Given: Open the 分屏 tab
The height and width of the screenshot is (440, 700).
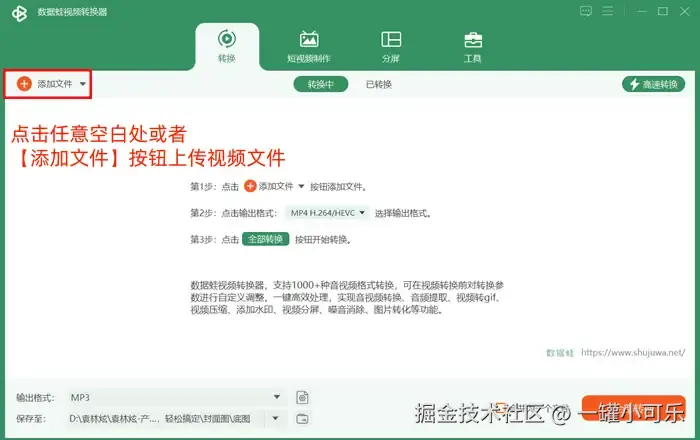Looking at the screenshot, I should click(391, 46).
